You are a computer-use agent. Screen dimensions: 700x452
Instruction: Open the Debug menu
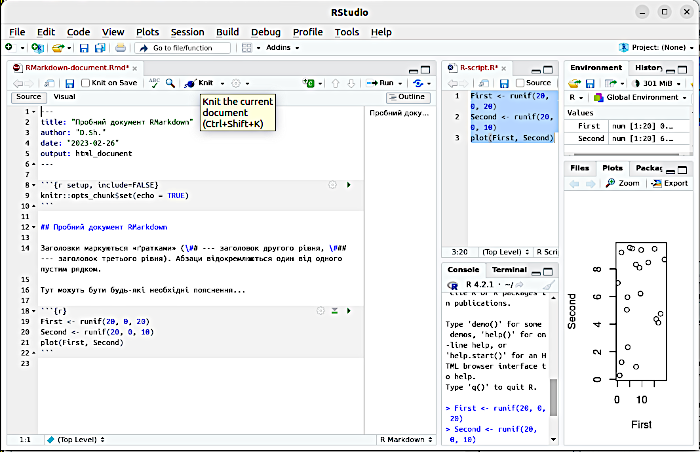pyautogui.click(x=266, y=32)
